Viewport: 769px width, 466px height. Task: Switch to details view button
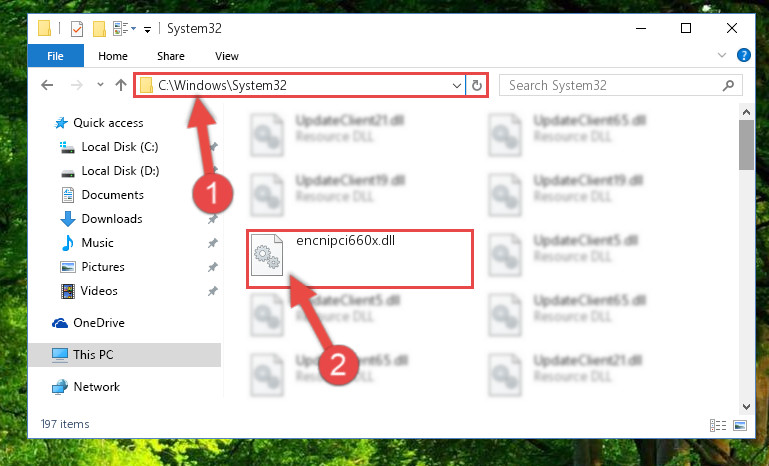(718, 425)
